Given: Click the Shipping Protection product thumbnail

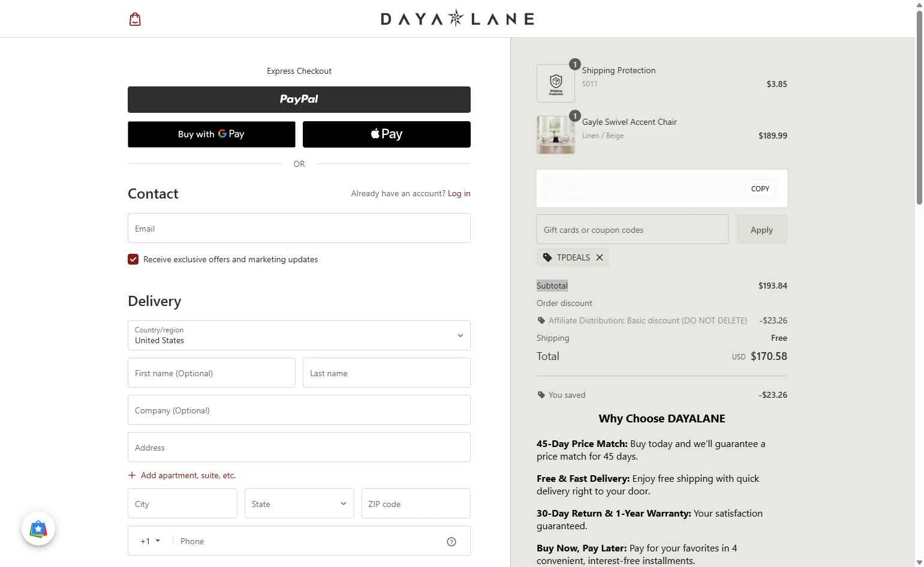Looking at the screenshot, I should (556, 83).
